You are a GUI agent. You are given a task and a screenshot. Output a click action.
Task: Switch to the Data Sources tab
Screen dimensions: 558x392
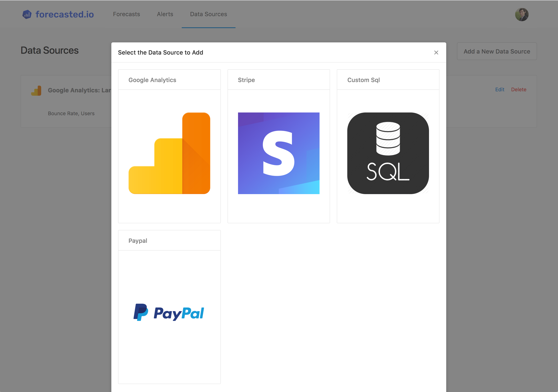click(x=208, y=14)
